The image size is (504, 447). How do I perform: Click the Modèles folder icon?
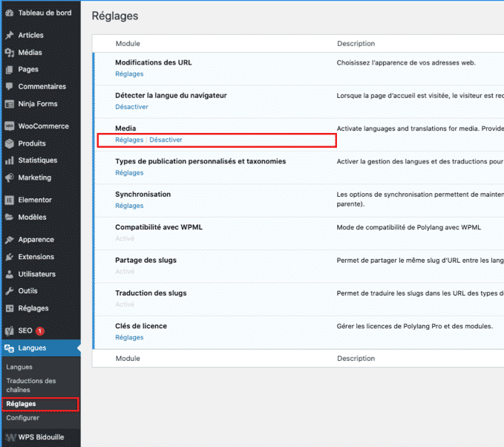[10, 217]
